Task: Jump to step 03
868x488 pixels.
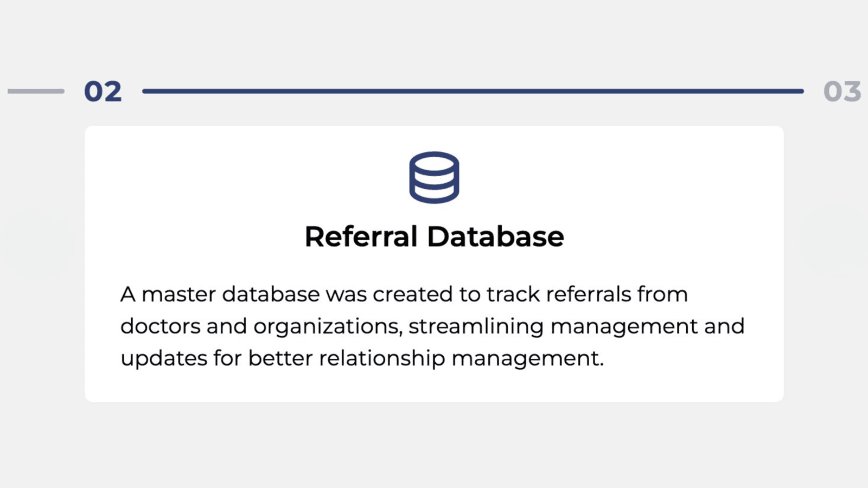Action: click(x=842, y=92)
